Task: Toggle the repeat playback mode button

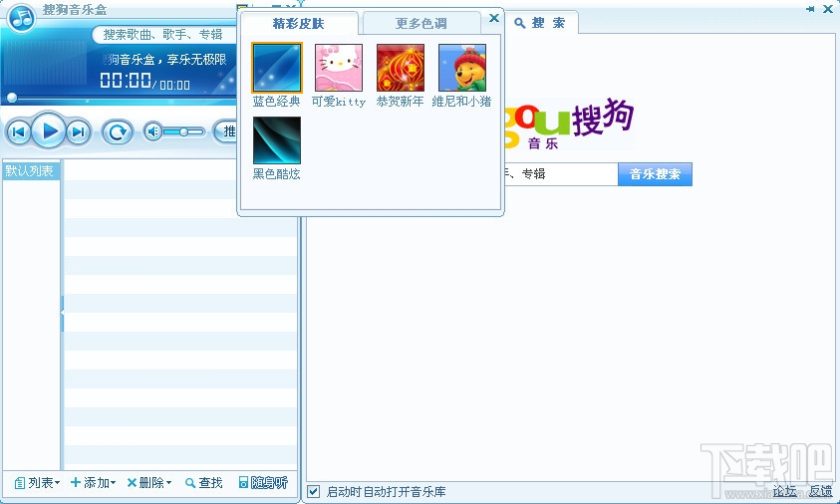Action: (x=118, y=131)
